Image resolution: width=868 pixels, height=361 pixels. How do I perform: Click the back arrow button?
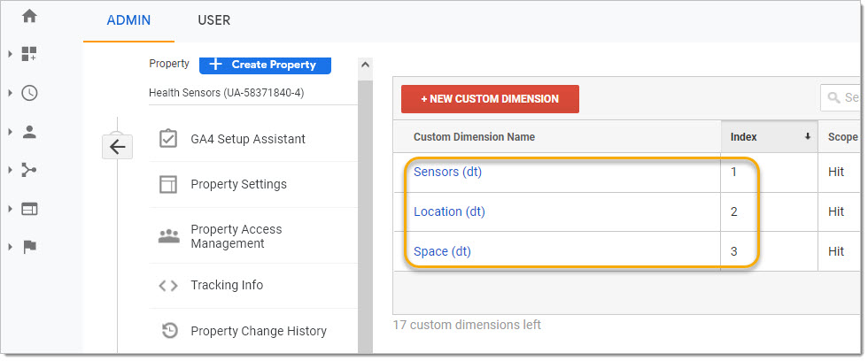117,147
